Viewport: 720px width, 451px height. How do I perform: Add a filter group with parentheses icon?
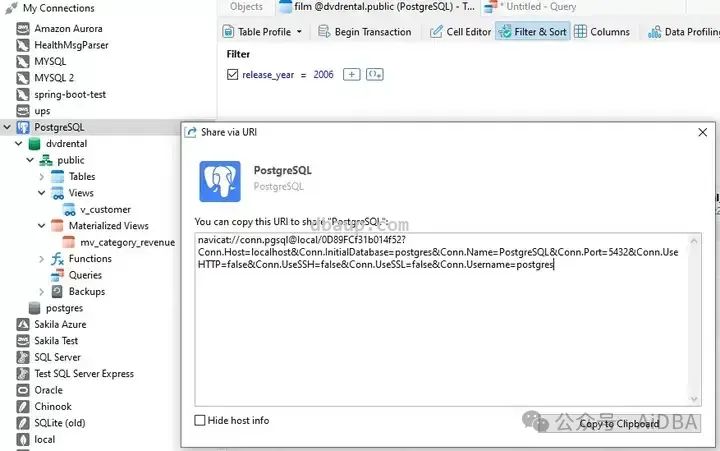click(x=375, y=74)
